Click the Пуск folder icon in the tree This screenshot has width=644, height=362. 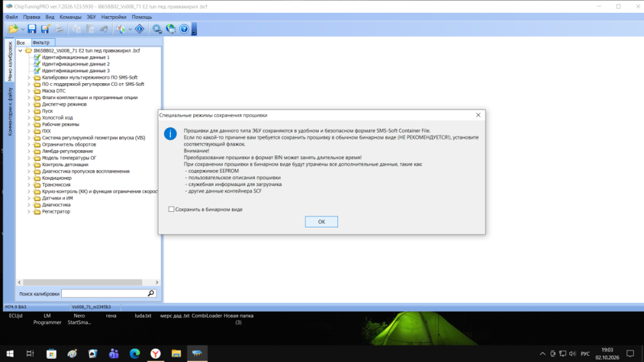tap(37, 111)
